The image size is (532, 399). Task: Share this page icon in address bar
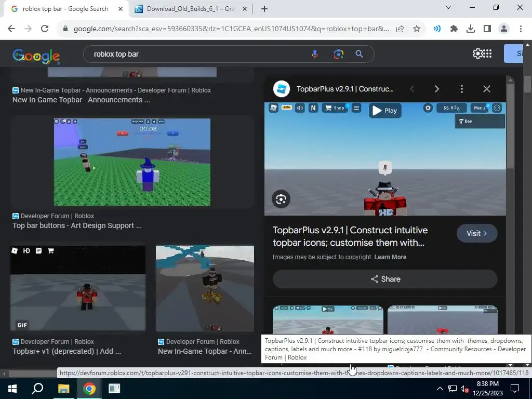pyautogui.click(x=400, y=29)
